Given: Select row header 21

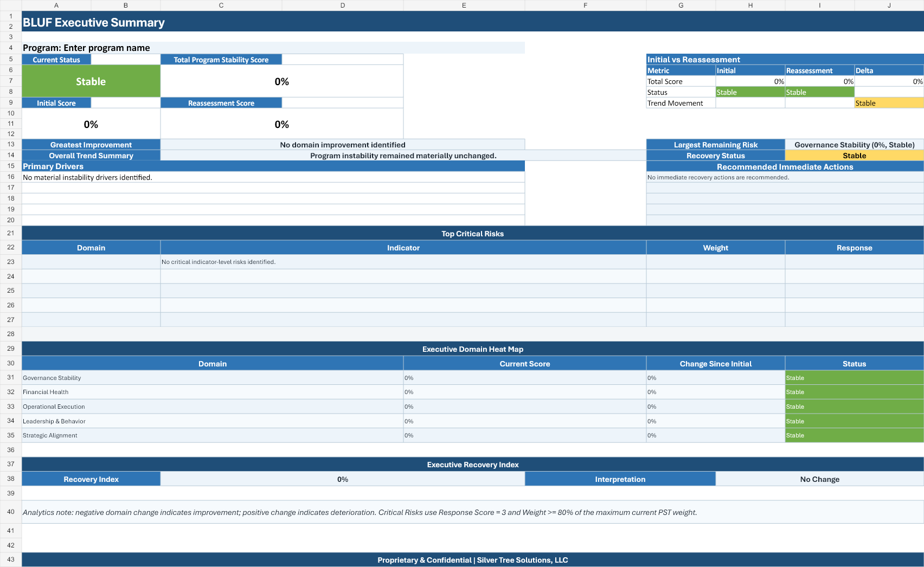Looking at the screenshot, I should coord(11,233).
